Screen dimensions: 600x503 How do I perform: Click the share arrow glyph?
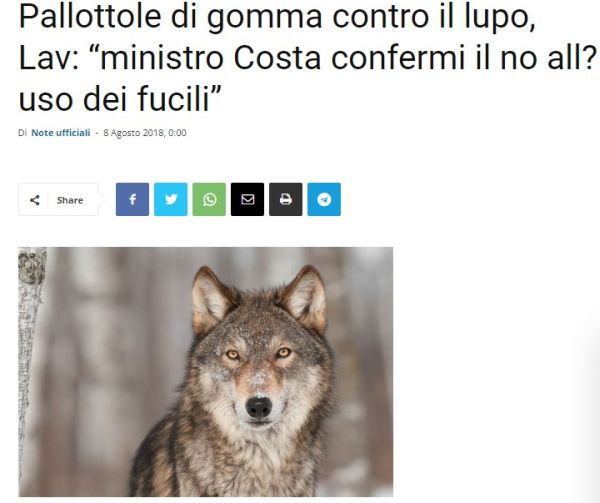35,200
